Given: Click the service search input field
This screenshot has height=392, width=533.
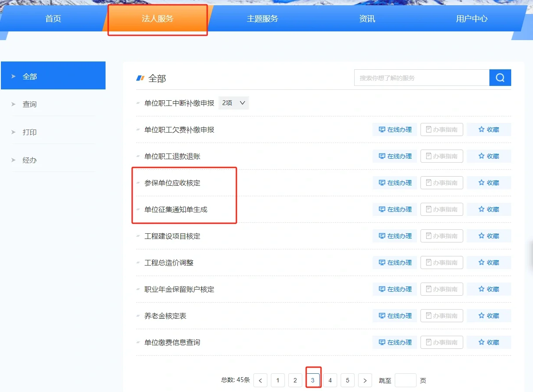Looking at the screenshot, I should click(421, 78).
